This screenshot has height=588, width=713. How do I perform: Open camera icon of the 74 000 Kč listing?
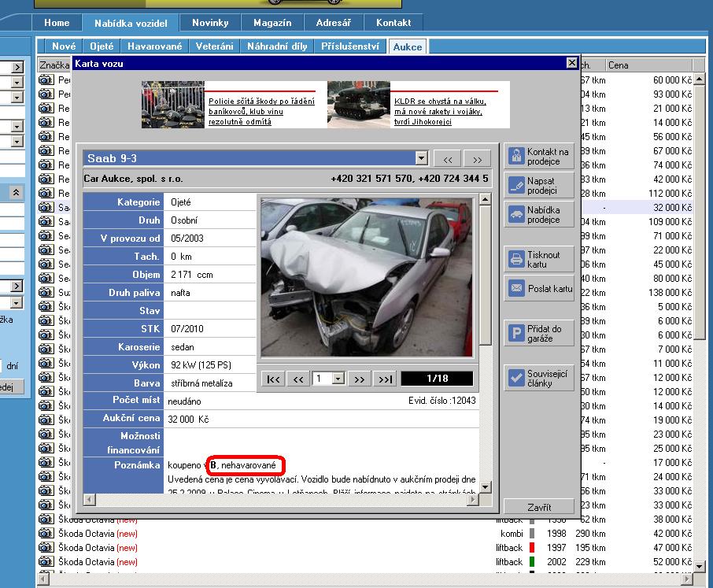(x=46, y=165)
